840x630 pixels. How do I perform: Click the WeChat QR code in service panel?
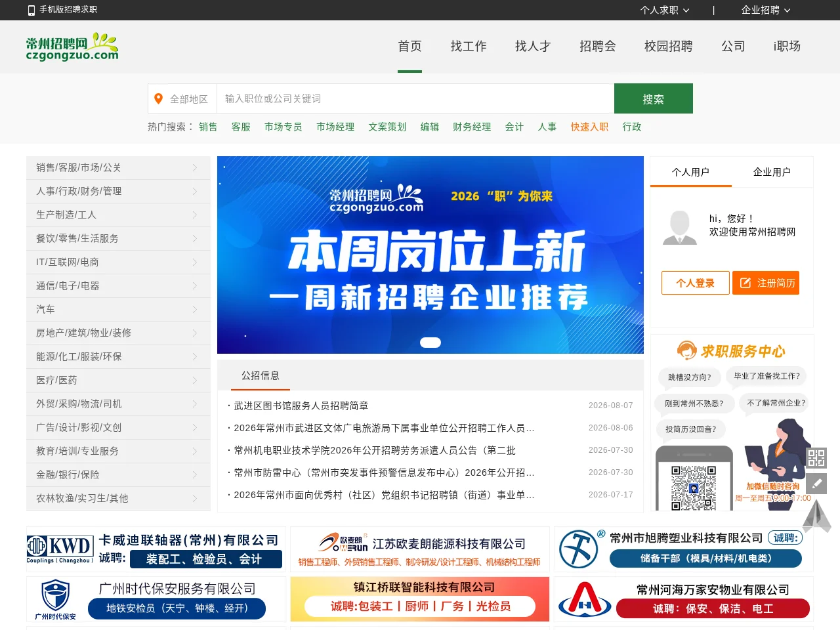coord(694,488)
